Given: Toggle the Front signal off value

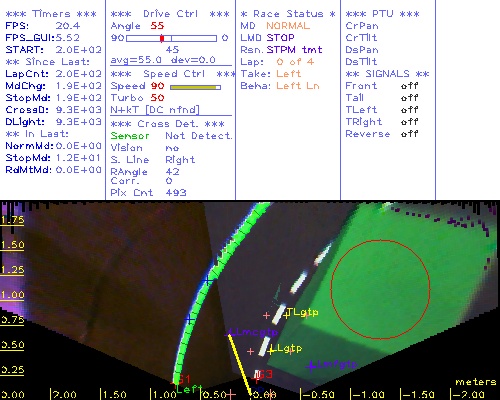Looking at the screenshot, I should 409,86.
